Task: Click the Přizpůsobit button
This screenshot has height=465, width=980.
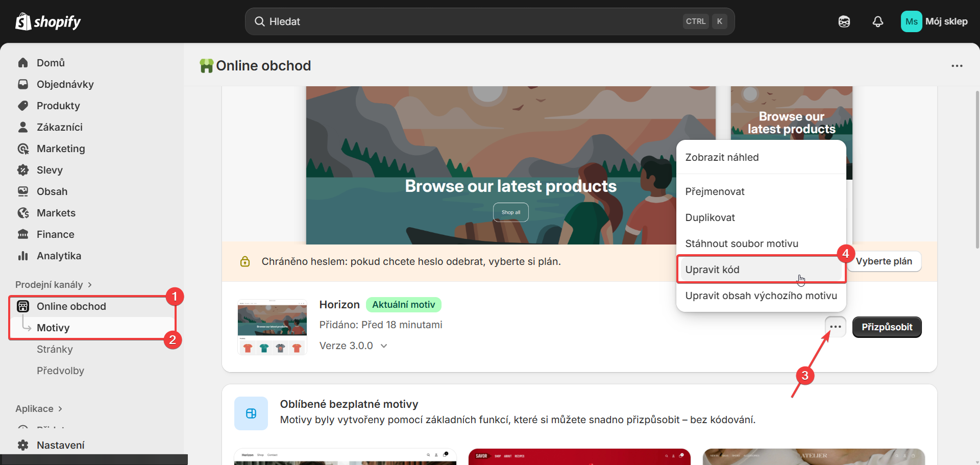Action: (887, 327)
